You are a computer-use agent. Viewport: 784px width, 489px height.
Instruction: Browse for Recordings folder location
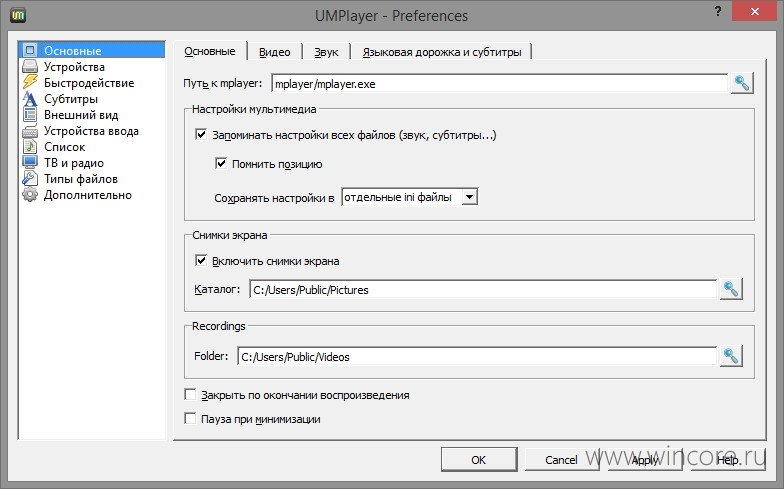[x=730, y=356]
